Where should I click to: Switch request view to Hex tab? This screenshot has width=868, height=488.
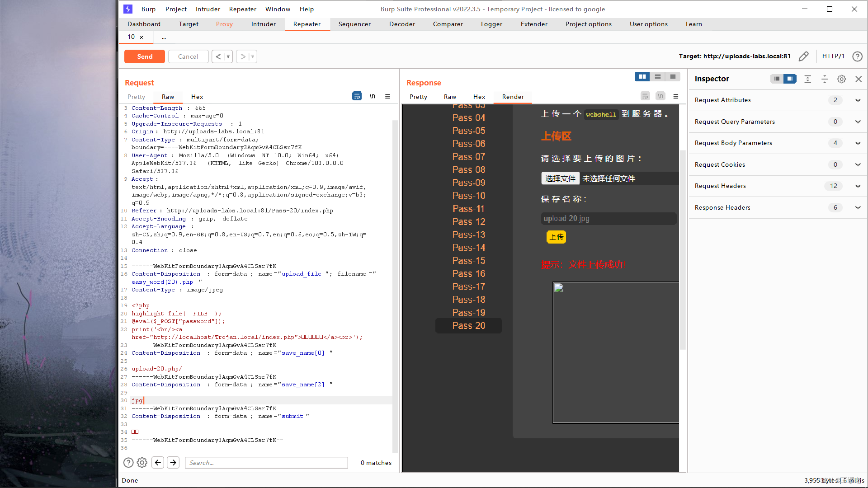tap(197, 97)
